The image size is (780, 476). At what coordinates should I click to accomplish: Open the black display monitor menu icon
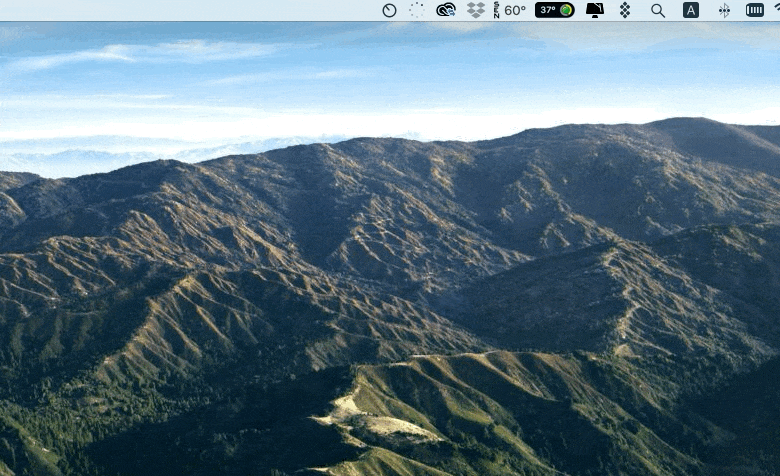click(594, 10)
